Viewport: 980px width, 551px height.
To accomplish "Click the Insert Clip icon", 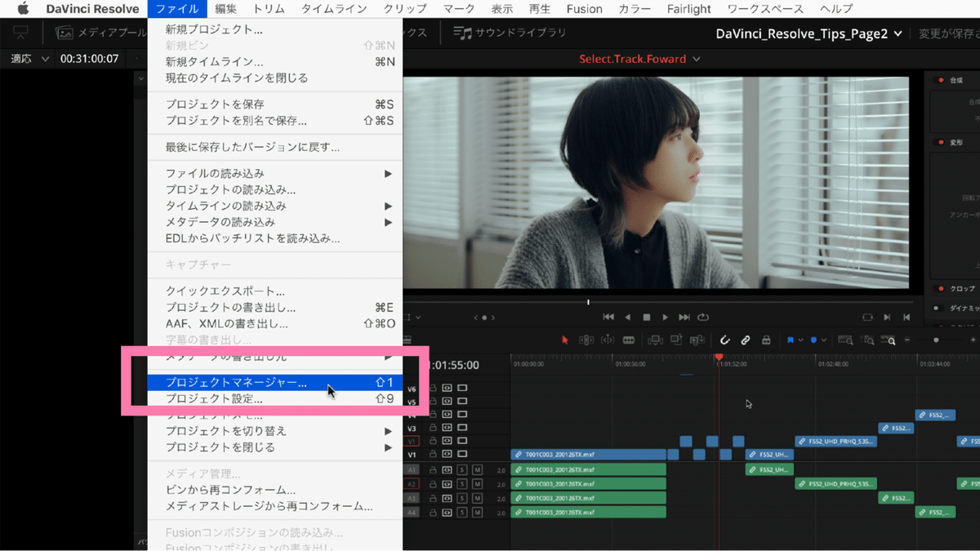I will [655, 340].
